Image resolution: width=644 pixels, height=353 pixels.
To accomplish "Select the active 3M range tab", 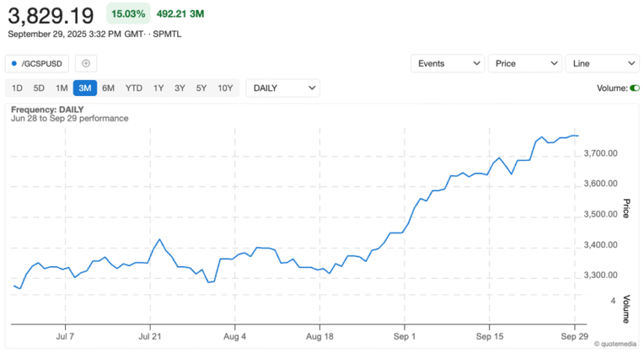I will pyautogui.click(x=85, y=88).
